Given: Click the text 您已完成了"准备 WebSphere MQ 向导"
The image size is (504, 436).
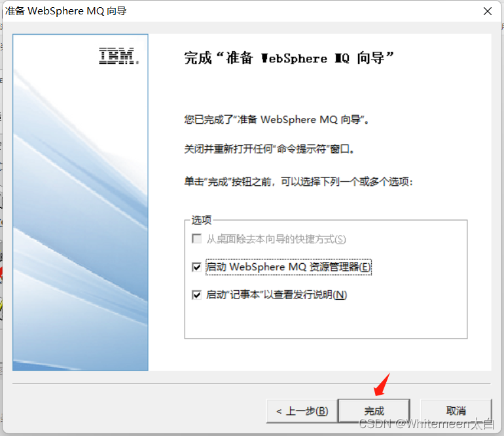Looking at the screenshot, I should (276, 120).
